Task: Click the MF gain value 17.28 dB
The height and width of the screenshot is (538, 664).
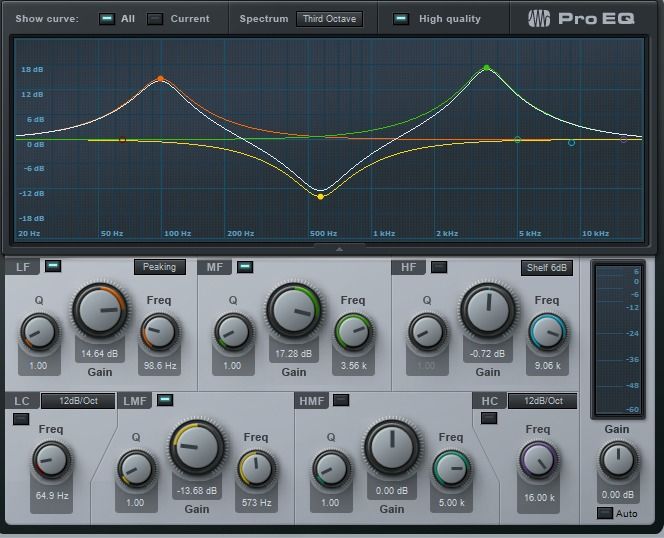Action: pyautogui.click(x=293, y=353)
